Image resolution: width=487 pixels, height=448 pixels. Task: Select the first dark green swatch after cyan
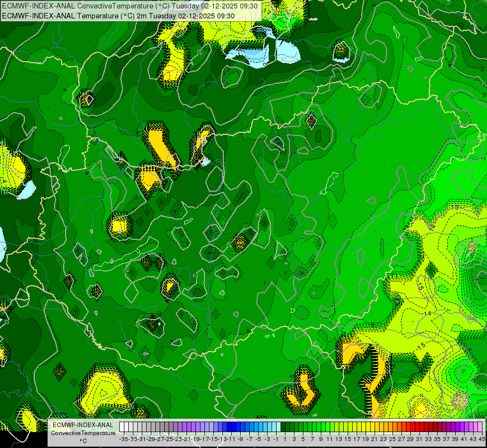(x=283, y=427)
